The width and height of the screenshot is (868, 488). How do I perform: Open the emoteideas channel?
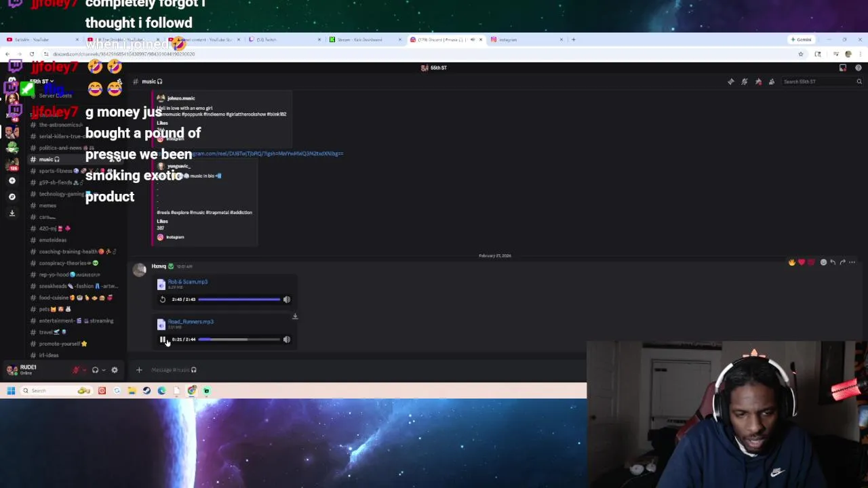pyautogui.click(x=76, y=240)
